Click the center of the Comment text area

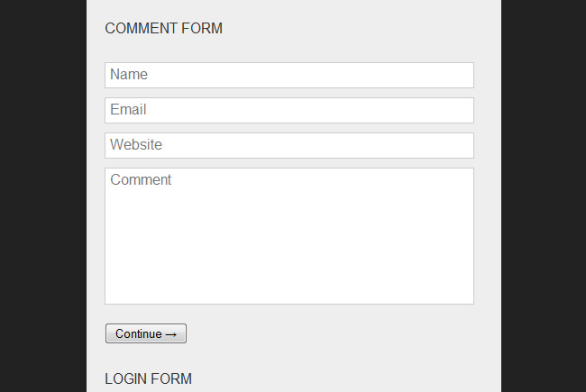pyautogui.click(x=288, y=236)
